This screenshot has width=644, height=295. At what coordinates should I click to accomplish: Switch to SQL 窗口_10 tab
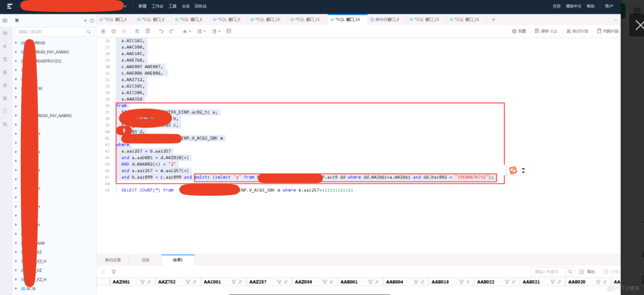(x=264, y=19)
